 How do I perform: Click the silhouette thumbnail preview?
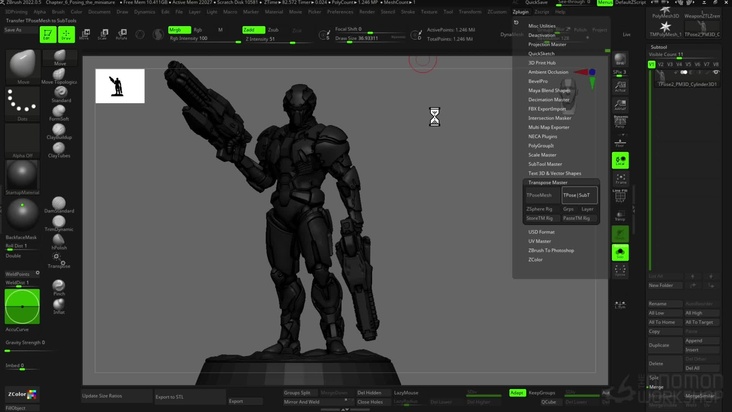120,86
